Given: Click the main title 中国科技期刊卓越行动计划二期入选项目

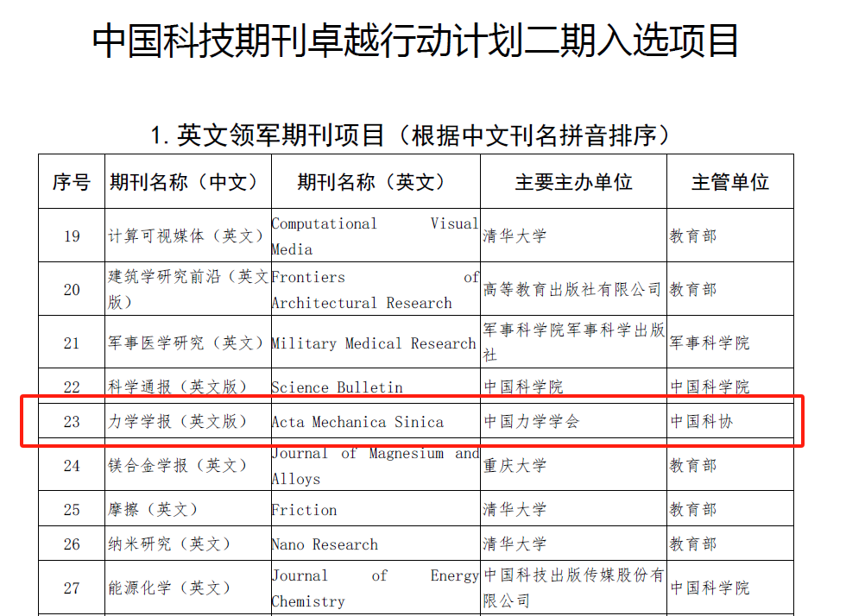Looking at the screenshot, I should point(415,41).
